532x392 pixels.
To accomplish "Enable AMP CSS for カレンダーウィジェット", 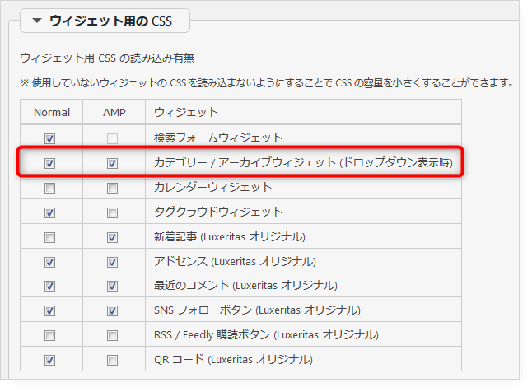I will tap(113, 188).
